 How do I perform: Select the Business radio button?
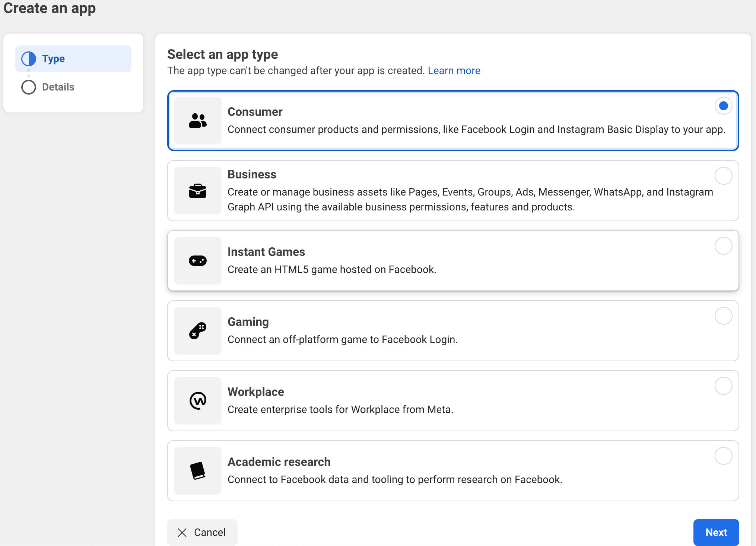click(723, 176)
